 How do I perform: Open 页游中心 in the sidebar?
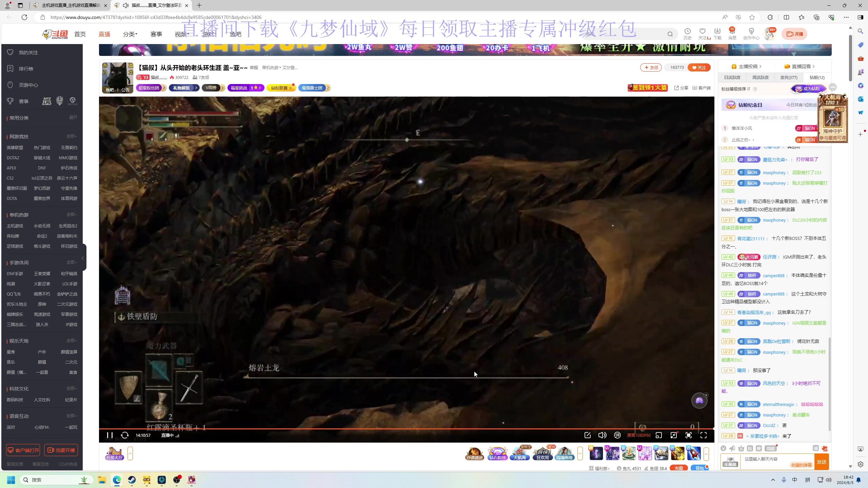22,85
